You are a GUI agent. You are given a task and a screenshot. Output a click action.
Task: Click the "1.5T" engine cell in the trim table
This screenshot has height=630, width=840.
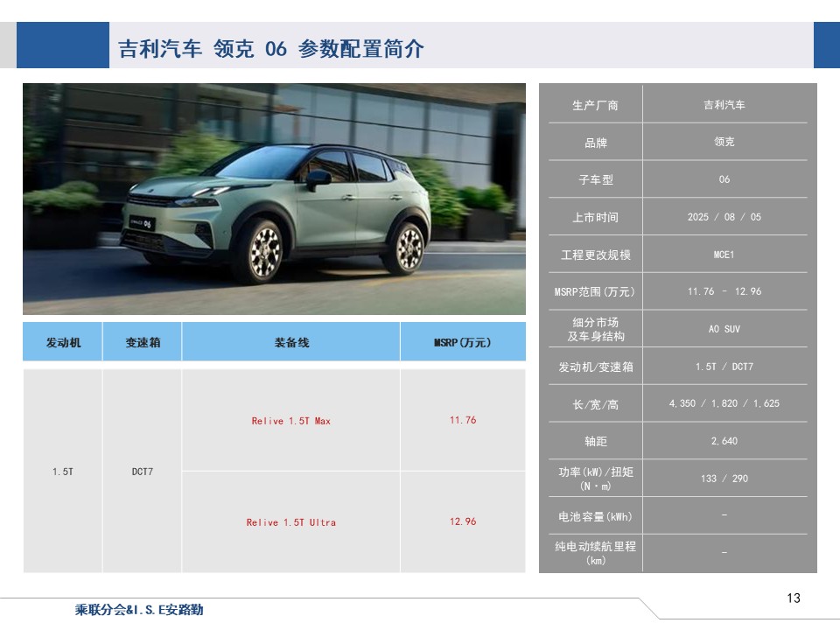click(x=63, y=472)
